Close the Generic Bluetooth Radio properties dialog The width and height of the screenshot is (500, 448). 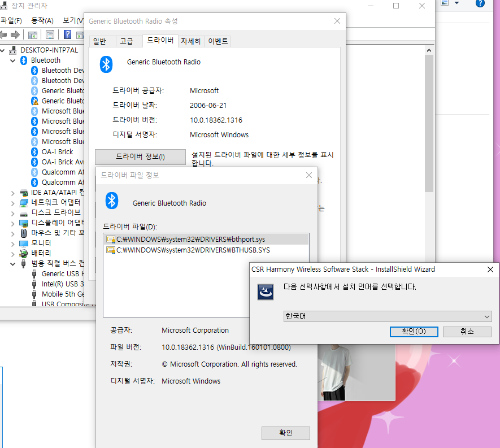337,21
